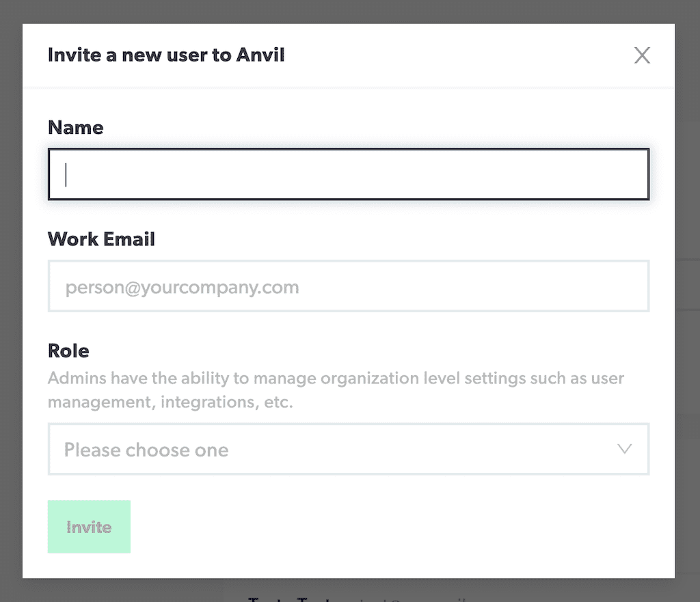This screenshot has height=602, width=700.
Task: Click the Role section label
Action: coord(68,351)
